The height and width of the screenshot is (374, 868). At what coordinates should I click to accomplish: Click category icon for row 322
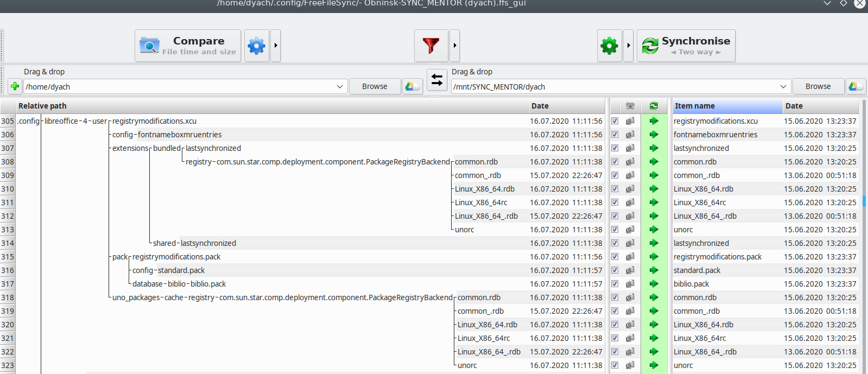click(x=630, y=352)
